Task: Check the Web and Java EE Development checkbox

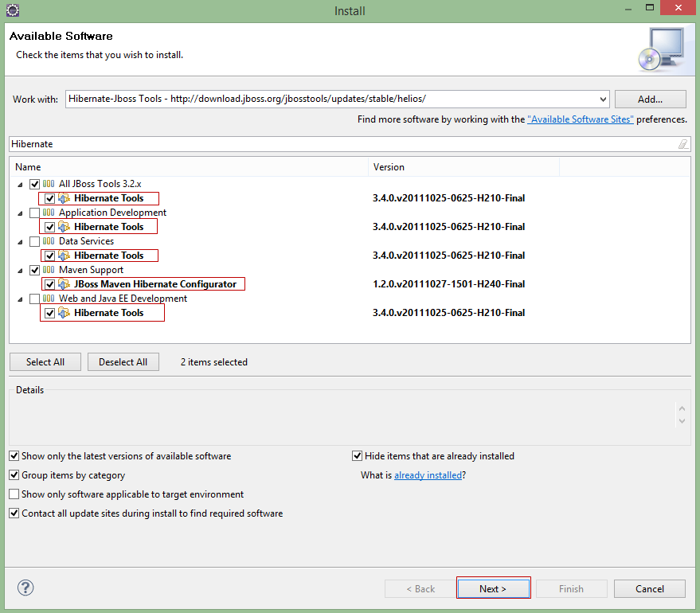Action: point(35,299)
